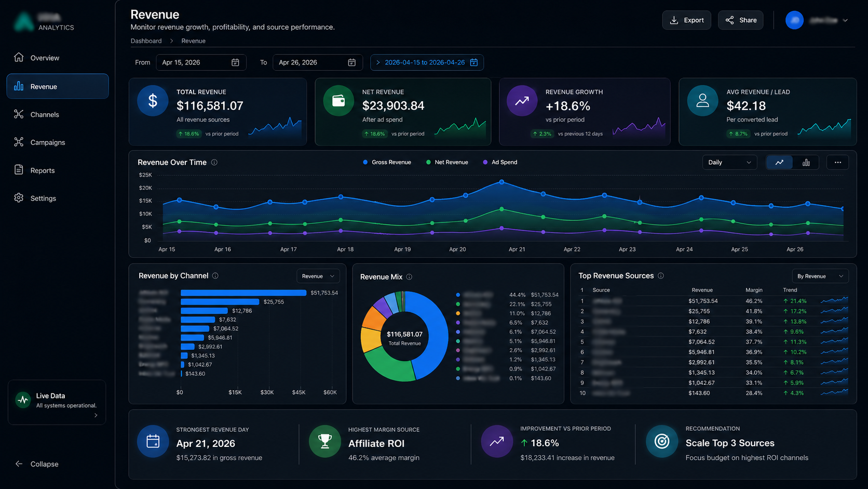Click the Avg Revenue per Lead person icon
Screen dimensions: 868x489
click(702, 101)
